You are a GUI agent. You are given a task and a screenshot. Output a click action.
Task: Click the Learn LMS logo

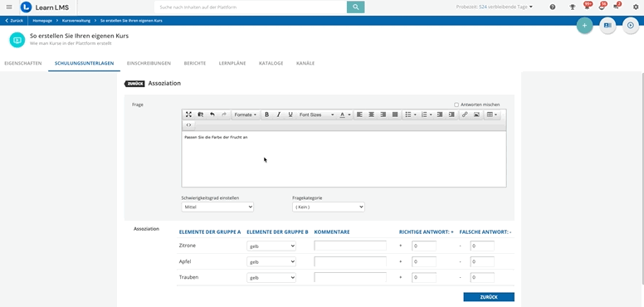(x=44, y=7)
